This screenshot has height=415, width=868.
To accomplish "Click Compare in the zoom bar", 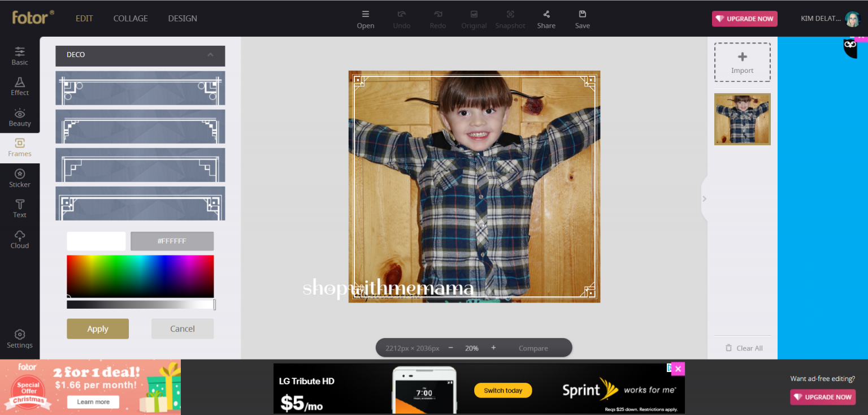I will tap(533, 348).
